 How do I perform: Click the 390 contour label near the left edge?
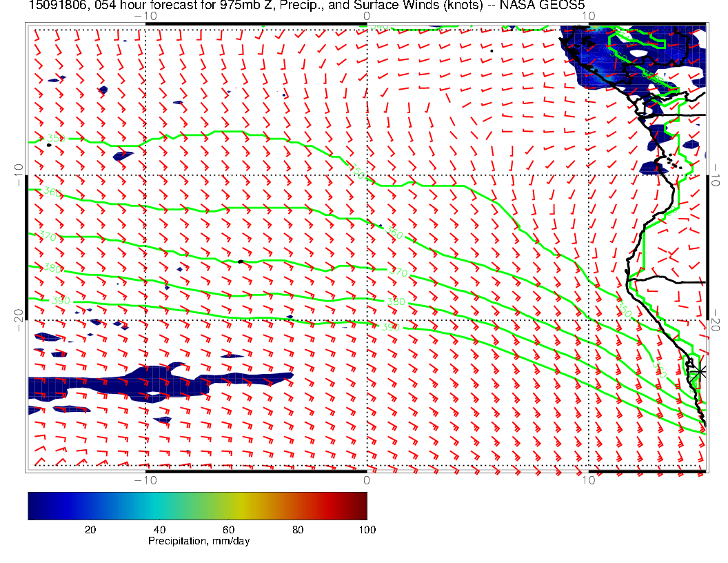point(61,301)
